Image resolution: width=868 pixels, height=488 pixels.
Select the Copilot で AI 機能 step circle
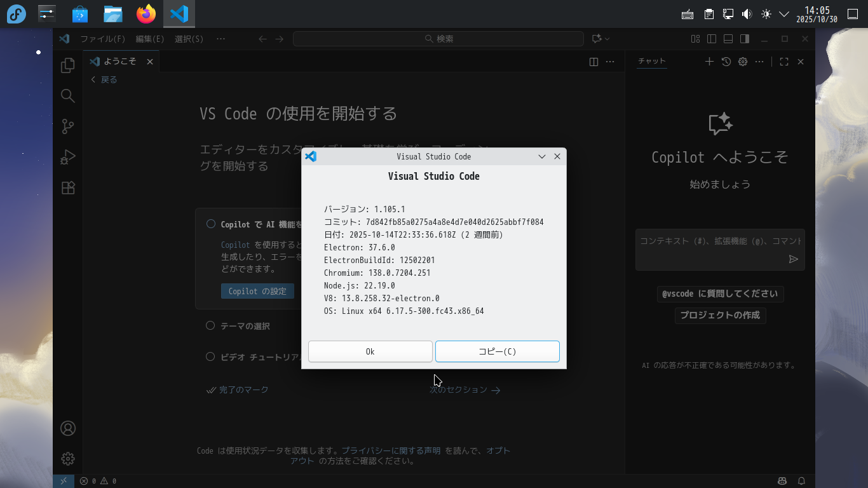tap(210, 224)
